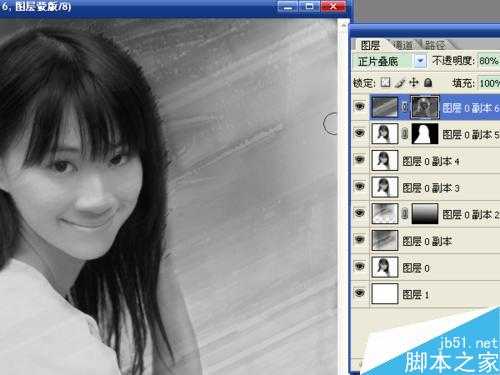
Task: Click the 填充 100% fill field
Action: (x=489, y=83)
